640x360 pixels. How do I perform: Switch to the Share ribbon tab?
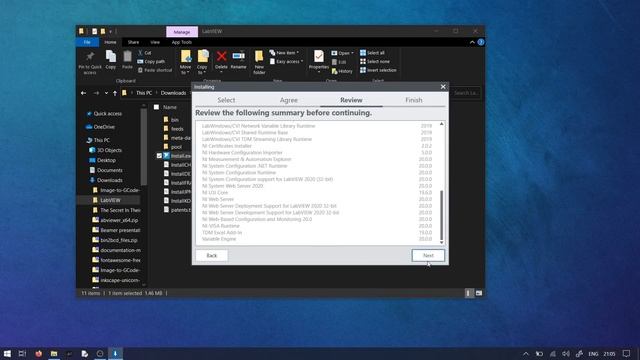(x=133, y=42)
